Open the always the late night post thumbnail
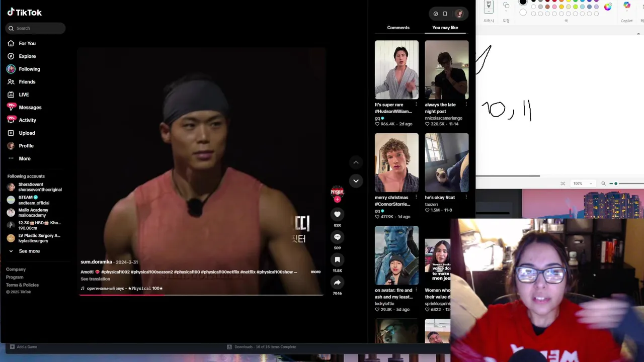This screenshot has height=362, width=644. (x=447, y=70)
